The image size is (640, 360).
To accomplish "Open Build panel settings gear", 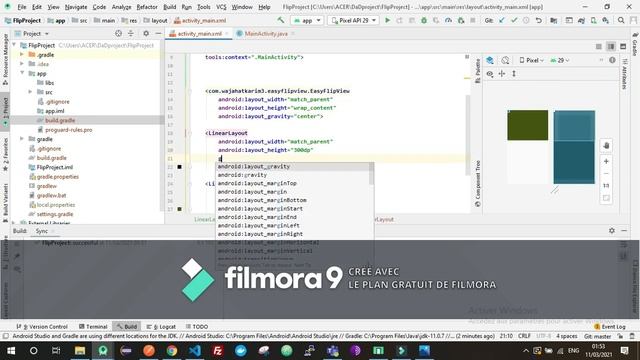I will pyautogui.click(x=612, y=231).
